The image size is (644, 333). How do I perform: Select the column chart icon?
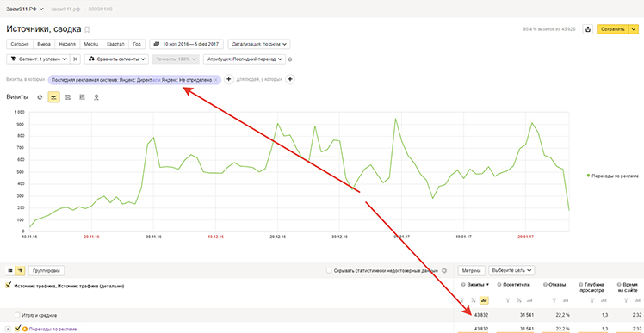tap(82, 97)
